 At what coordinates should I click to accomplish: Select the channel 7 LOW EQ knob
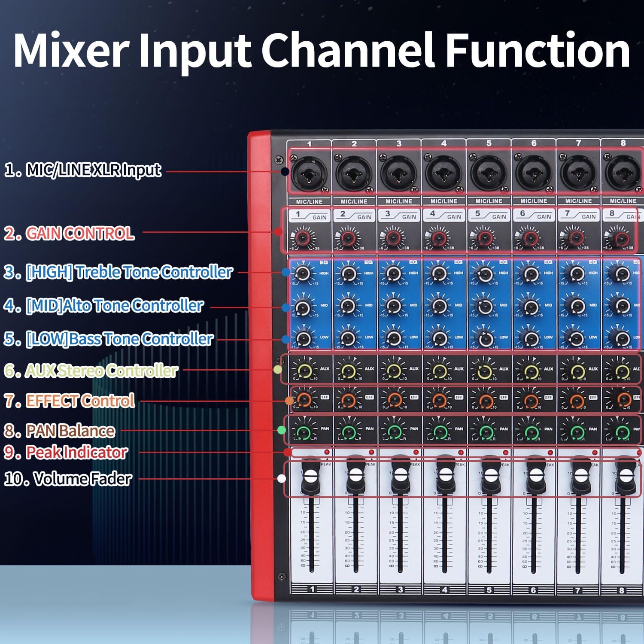575,338
